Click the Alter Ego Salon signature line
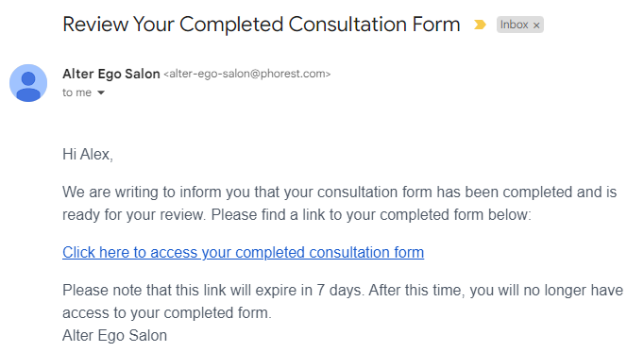 114,335
